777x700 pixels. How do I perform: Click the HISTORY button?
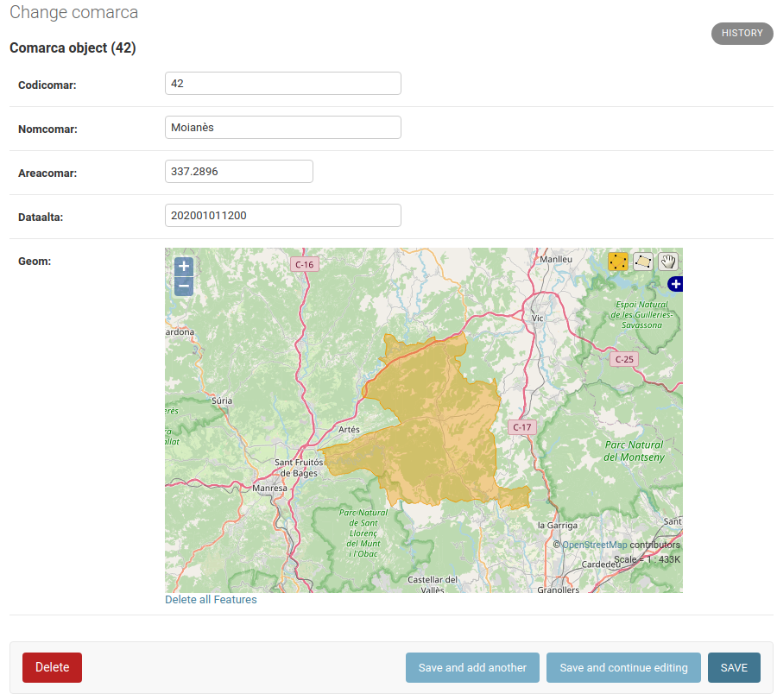[x=742, y=33]
